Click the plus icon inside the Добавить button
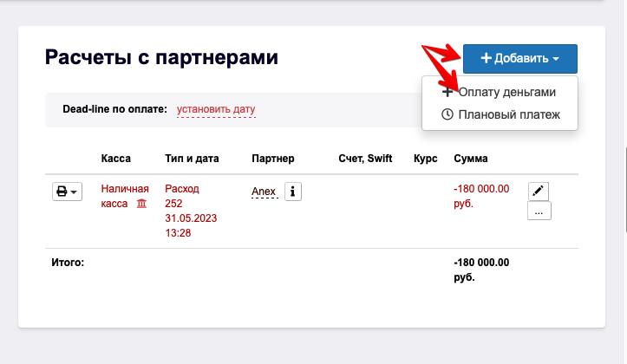Screen dimensions: 627x364 point(486,58)
